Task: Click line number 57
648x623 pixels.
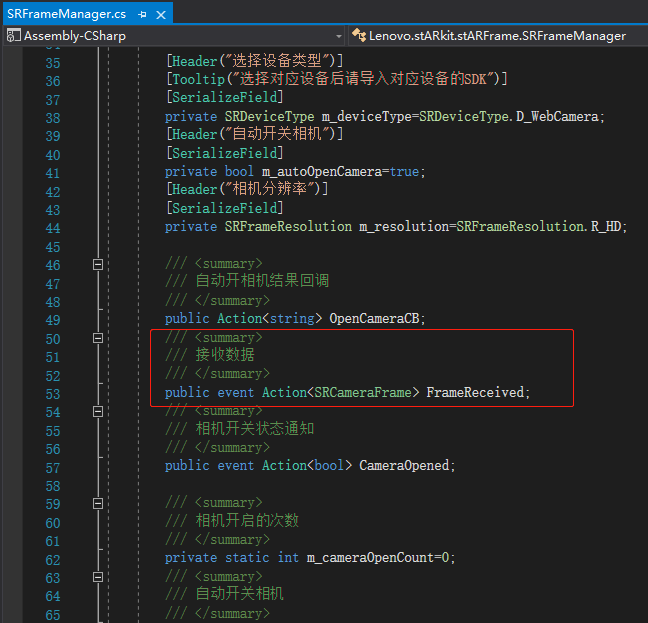Action: (53, 468)
